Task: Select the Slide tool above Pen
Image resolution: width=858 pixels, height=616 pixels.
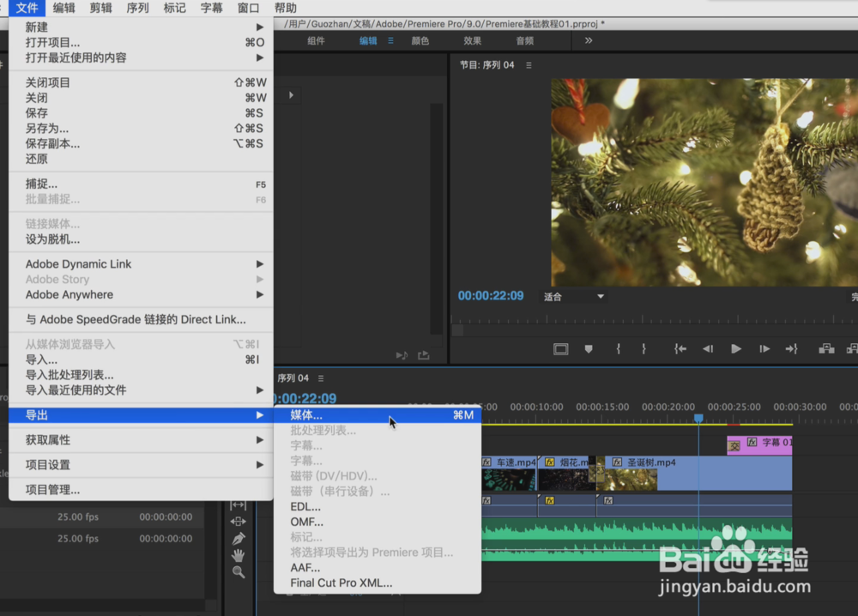Action: 238,522
